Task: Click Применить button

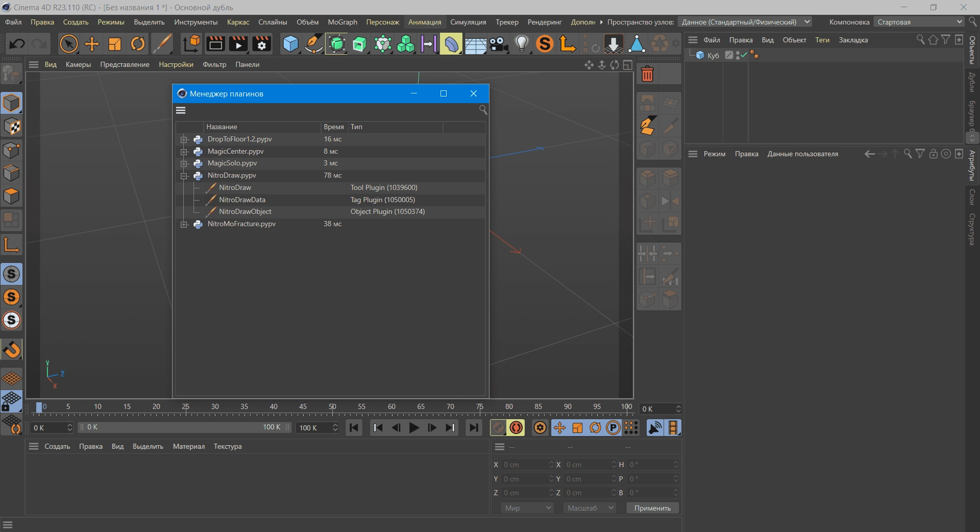Action: point(652,508)
